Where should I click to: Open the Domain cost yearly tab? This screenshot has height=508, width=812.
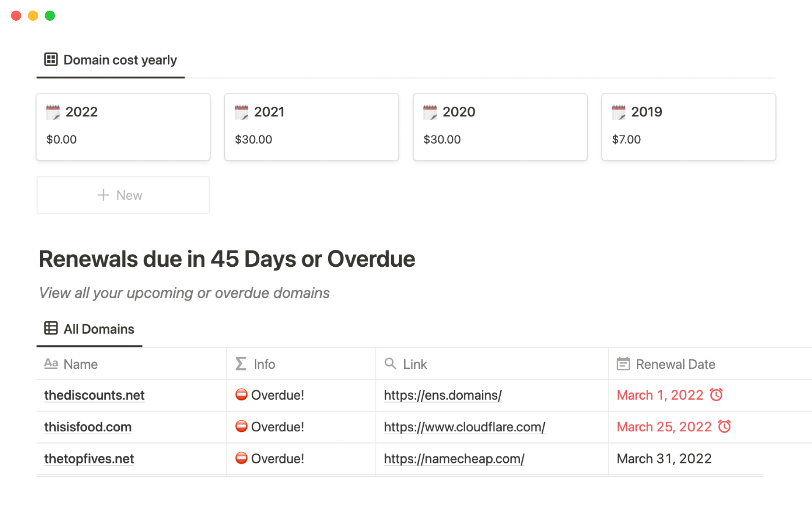120,60
